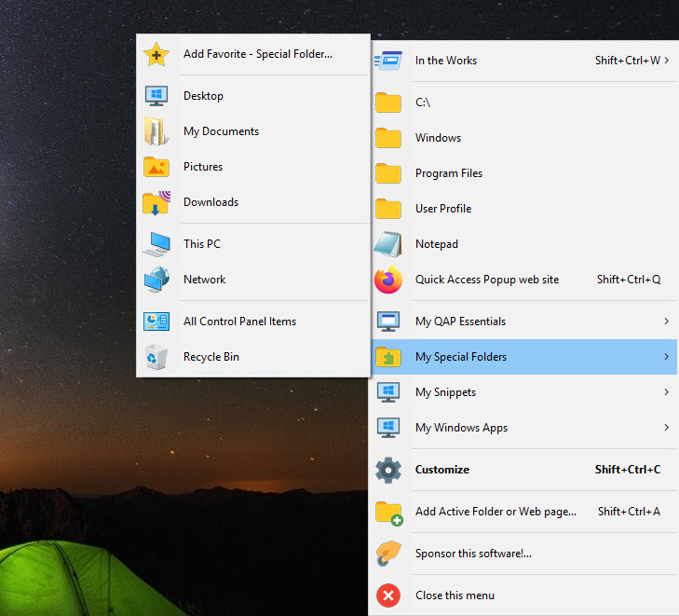
Task: Launch Notepad entry
Action: (x=524, y=244)
